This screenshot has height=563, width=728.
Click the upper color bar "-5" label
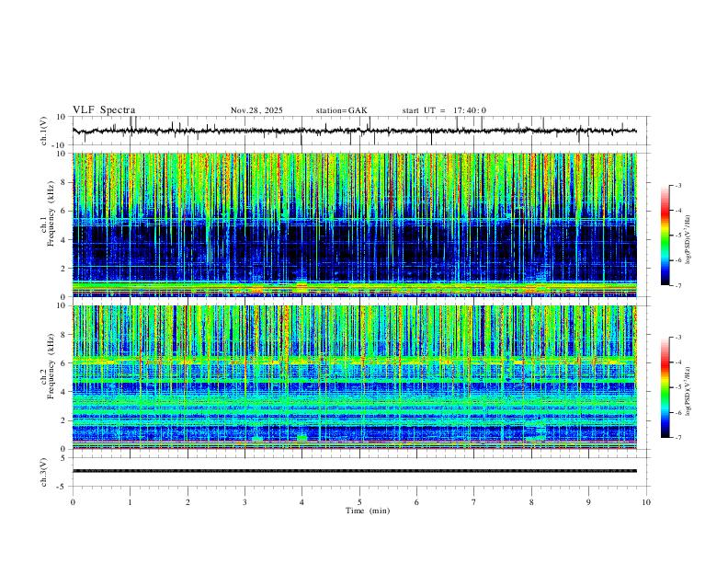[677, 236]
